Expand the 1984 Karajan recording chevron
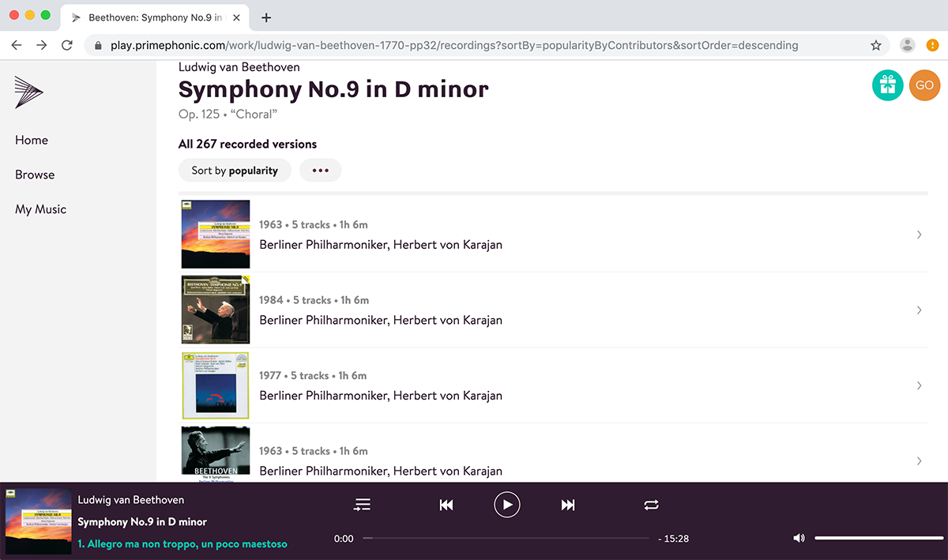Image resolution: width=948 pixels, height=560 pixels. [x=919, y=310]
